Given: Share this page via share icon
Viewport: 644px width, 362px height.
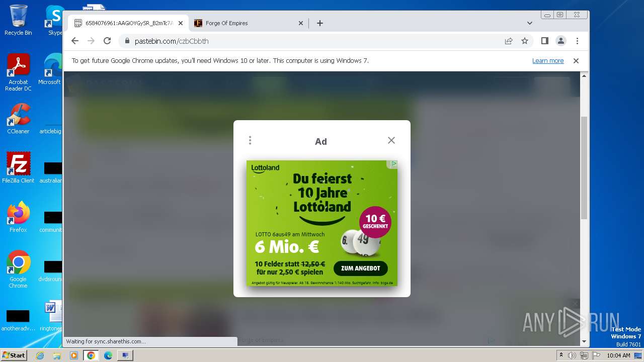Looking at the screenshot, I should tap(509, 41).
